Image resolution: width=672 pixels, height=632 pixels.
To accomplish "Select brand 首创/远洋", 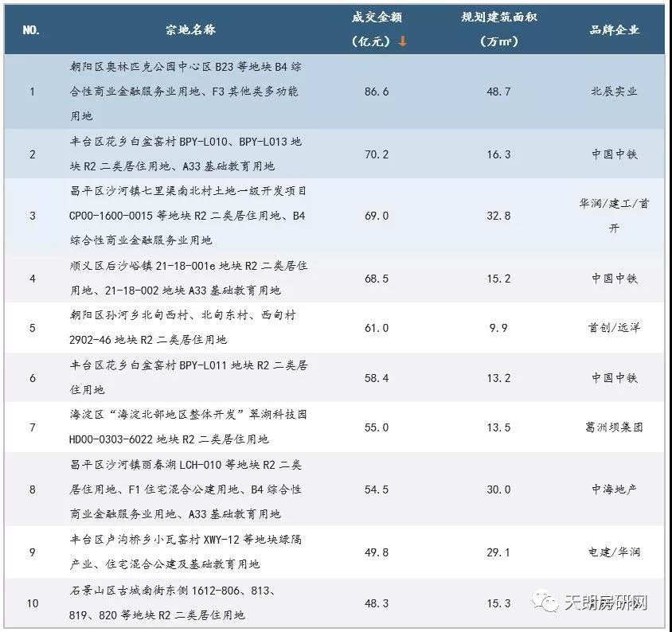I will pyautogui.click(x=614, y=328).
